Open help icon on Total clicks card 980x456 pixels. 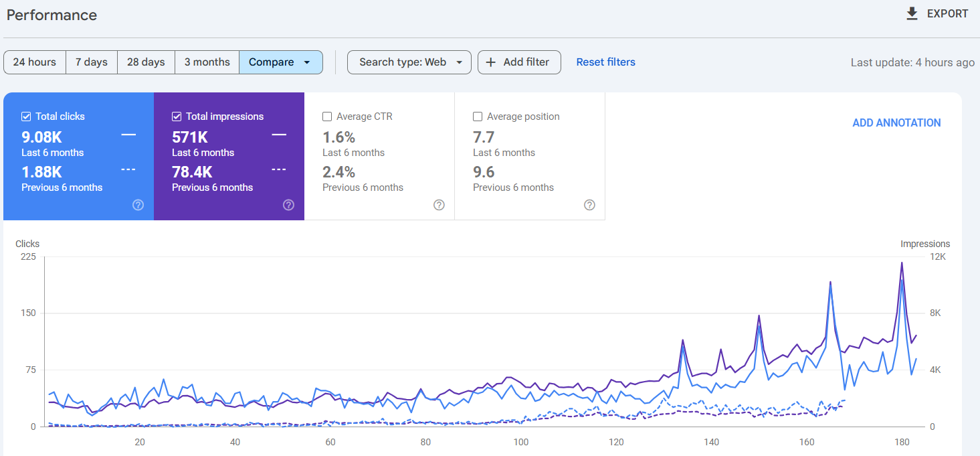138,205
